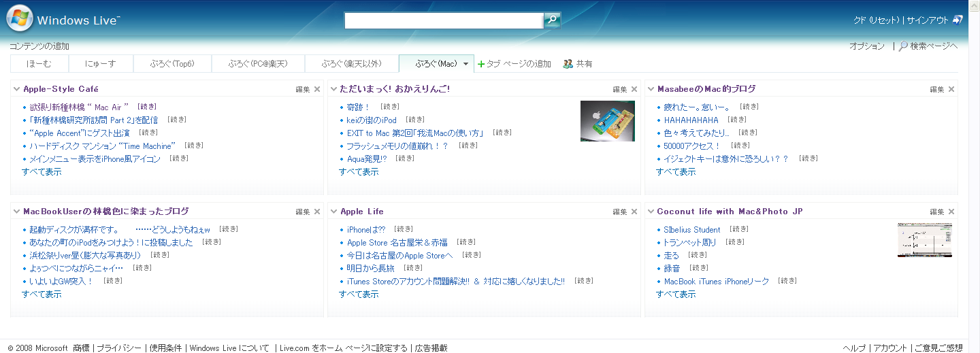The width and height of the screenshot is (980, 353).
Task: Click the Windows Live logo orb
Action: [20, 19]
